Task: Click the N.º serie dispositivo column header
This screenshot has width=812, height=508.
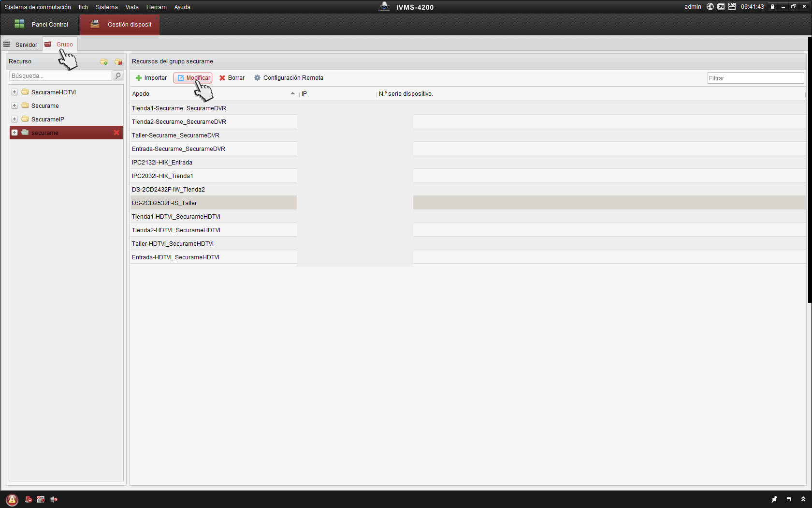Action: [x=591, y=94]
